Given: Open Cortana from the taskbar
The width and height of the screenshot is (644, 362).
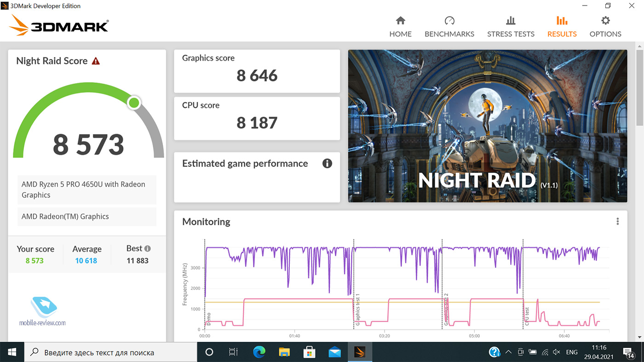Looking at the screenshot, I should click(209, 352).
